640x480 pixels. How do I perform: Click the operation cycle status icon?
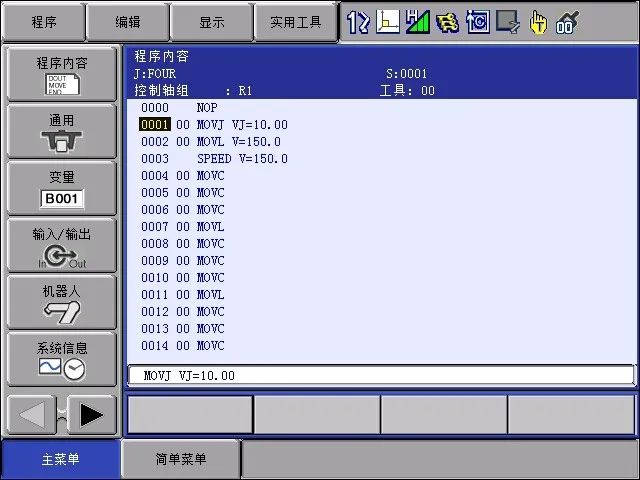pyautogui.click(x=478, y=21)
